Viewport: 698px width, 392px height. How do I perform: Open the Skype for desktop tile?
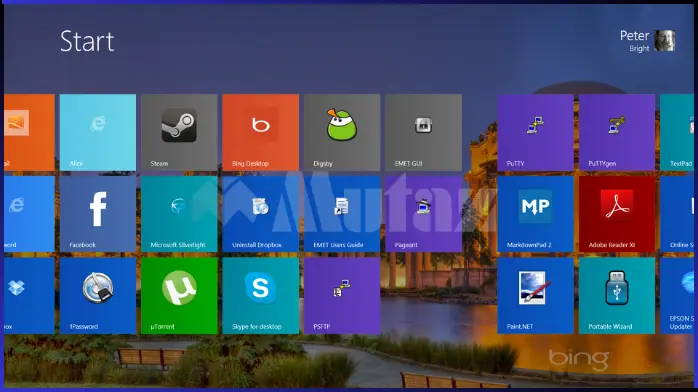261,296
